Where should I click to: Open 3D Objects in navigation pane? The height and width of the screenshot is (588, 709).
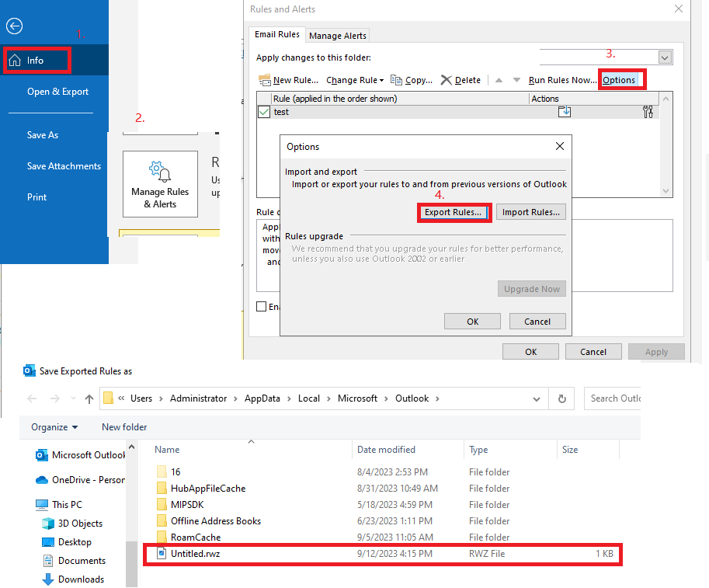[72, 524]
